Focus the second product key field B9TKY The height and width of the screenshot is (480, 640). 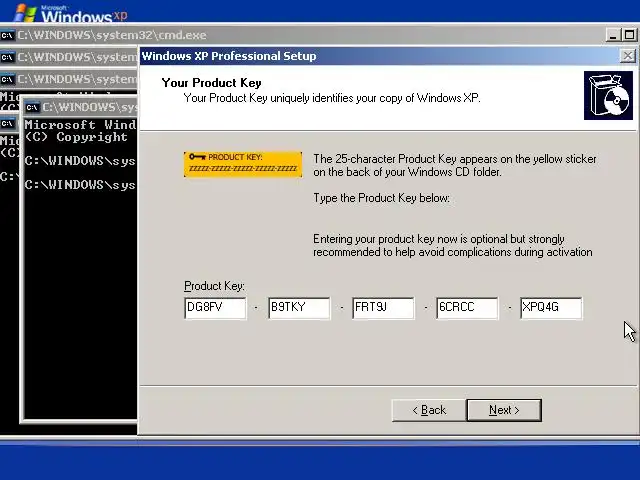point(299,308)
